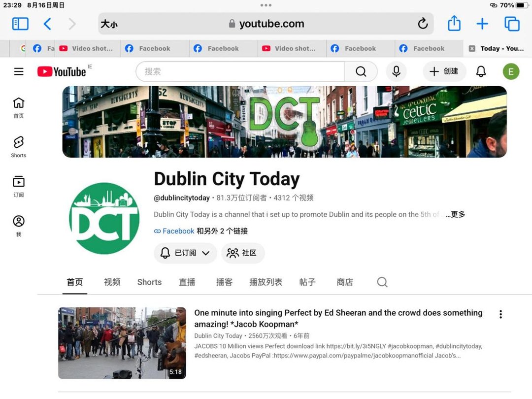Select the 视频 (Videos) tab
The image size is (532, 399).
[112, 282]
